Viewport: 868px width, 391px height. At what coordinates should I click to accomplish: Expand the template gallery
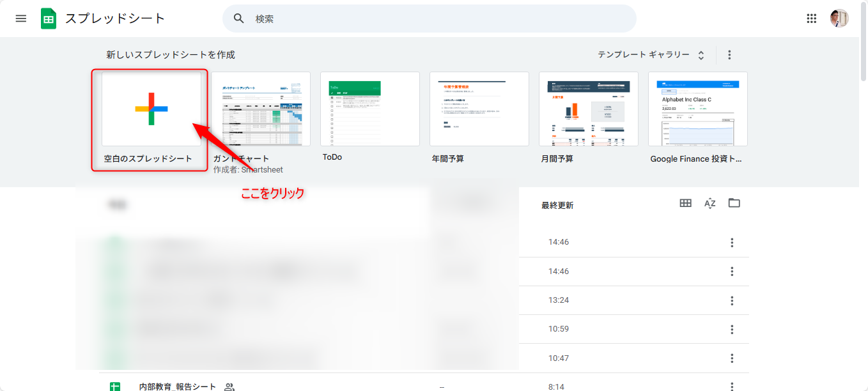[x=651, y=55]
